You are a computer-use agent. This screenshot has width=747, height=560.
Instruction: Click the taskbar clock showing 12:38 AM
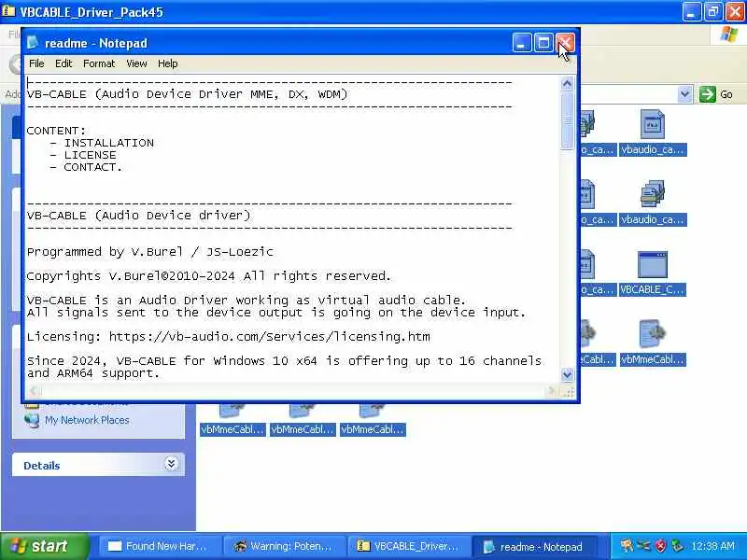pos(712,546)
